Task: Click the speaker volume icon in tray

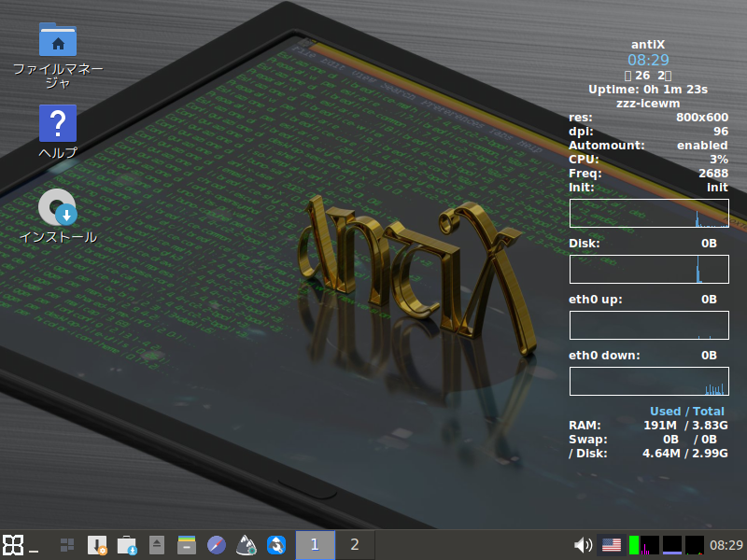Action: tap(583, 545)
